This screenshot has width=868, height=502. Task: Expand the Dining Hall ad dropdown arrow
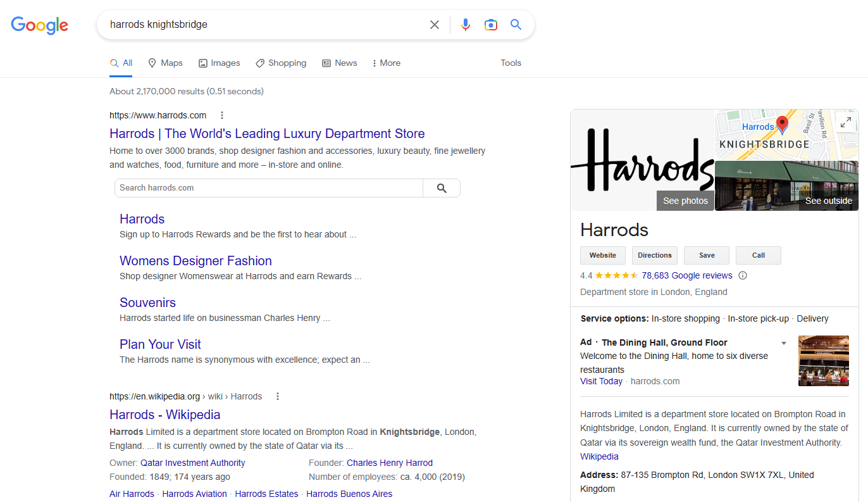[x=784, y=343]
